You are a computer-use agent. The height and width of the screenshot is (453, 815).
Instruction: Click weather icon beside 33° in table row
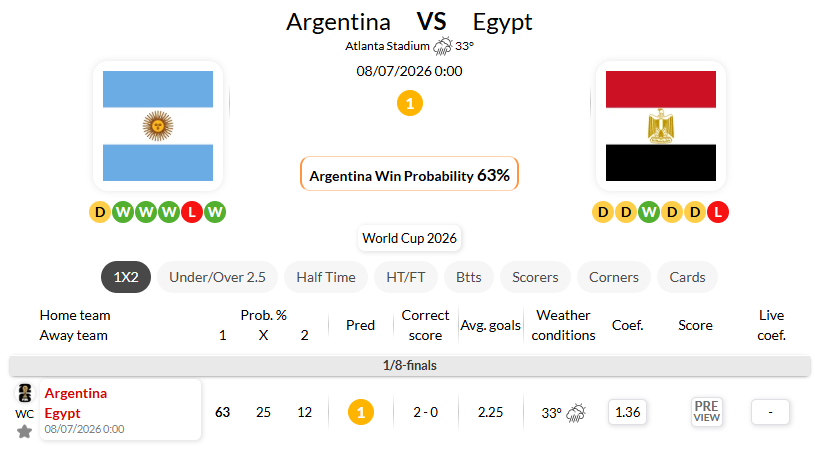click(x=576, y=413)
